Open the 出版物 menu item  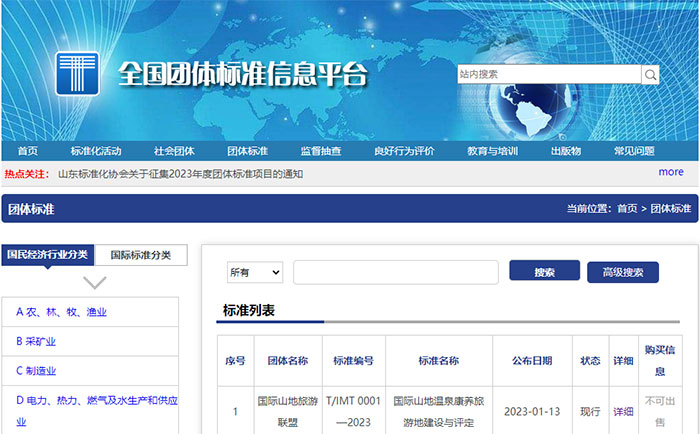pos(566,151)
